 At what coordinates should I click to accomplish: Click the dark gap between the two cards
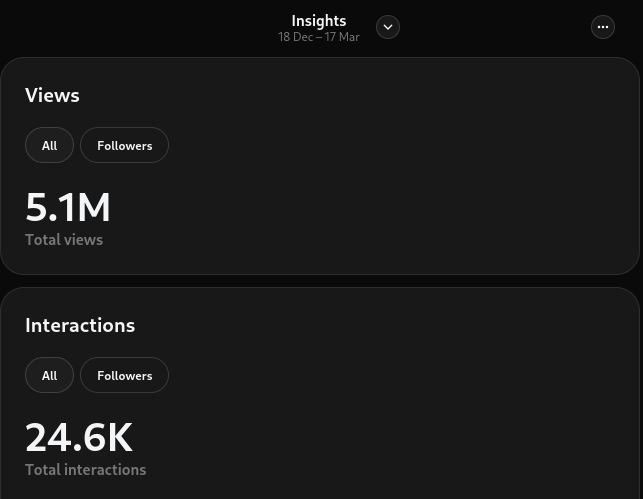pos(320,281)
